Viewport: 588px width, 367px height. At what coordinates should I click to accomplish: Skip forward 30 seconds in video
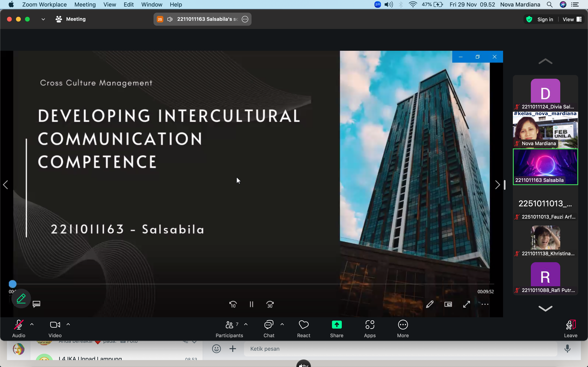pyautogui.click(x=270, y=304)
